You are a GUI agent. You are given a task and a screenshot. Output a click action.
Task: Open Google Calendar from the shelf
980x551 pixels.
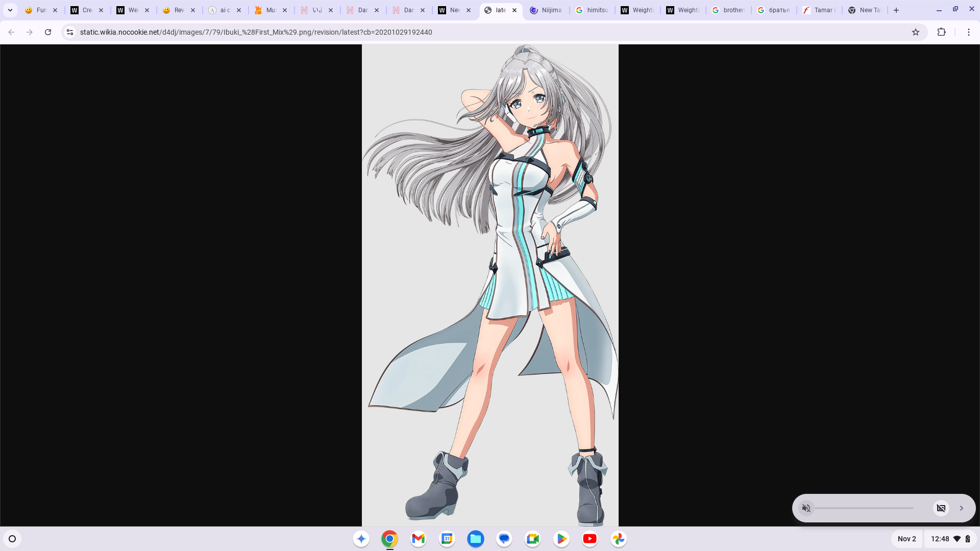tap(447, 539)
